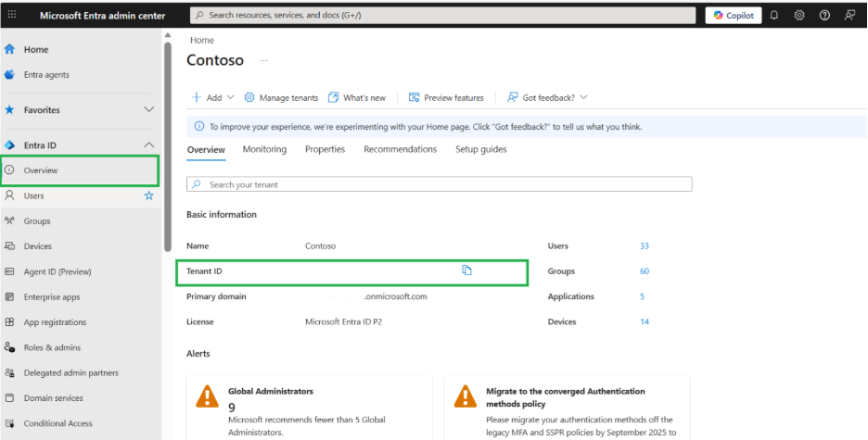Open the Applications count 5 link

point(642,296)
